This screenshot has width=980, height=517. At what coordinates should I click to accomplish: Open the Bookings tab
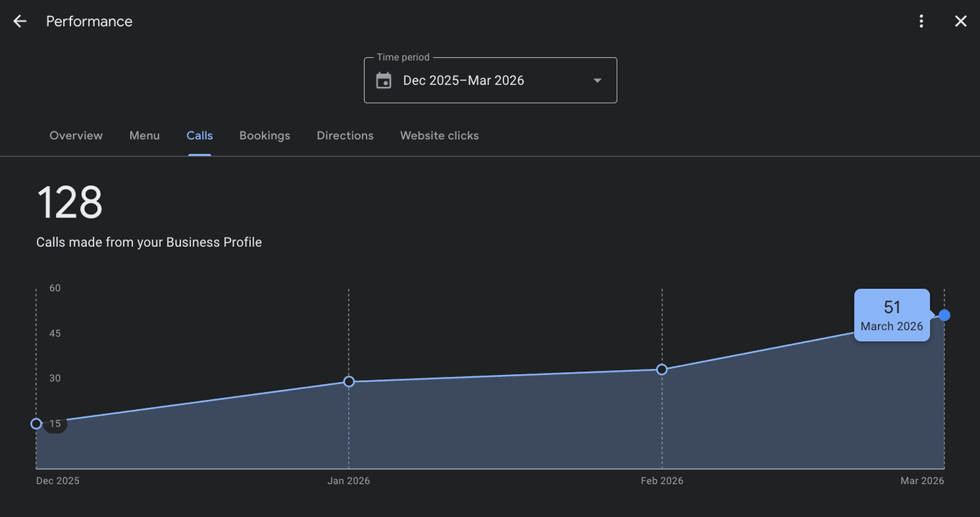(264, 136)
